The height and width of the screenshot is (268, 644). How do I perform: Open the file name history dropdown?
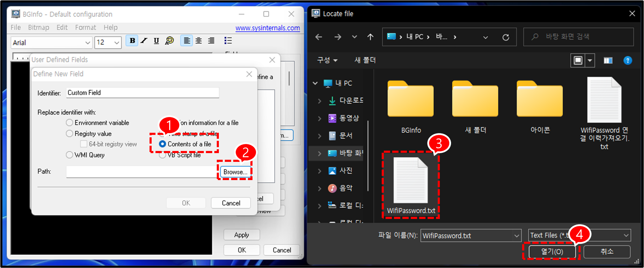(517, 236)
